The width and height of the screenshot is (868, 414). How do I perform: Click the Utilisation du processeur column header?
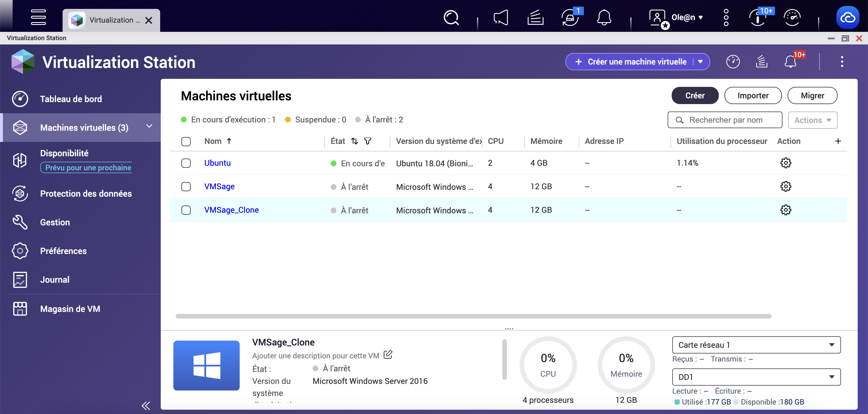pyautogui.click(x=721, y=141)
